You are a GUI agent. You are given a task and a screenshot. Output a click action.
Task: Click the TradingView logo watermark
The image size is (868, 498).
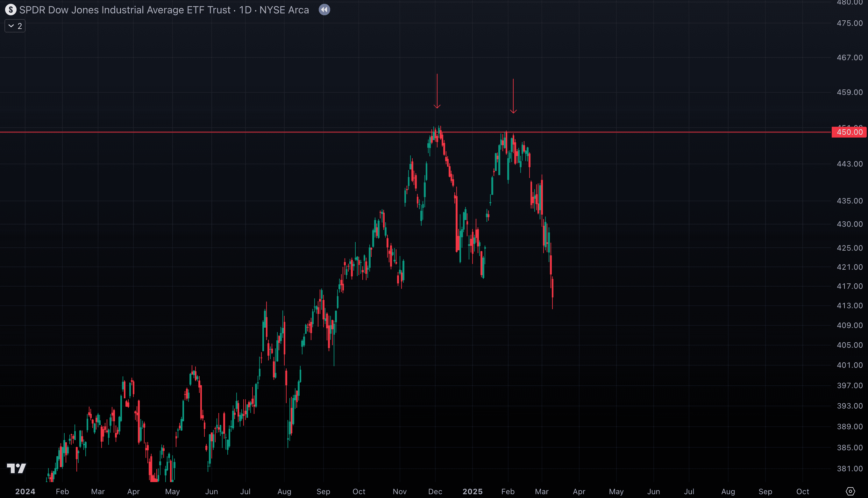point(17,468)
